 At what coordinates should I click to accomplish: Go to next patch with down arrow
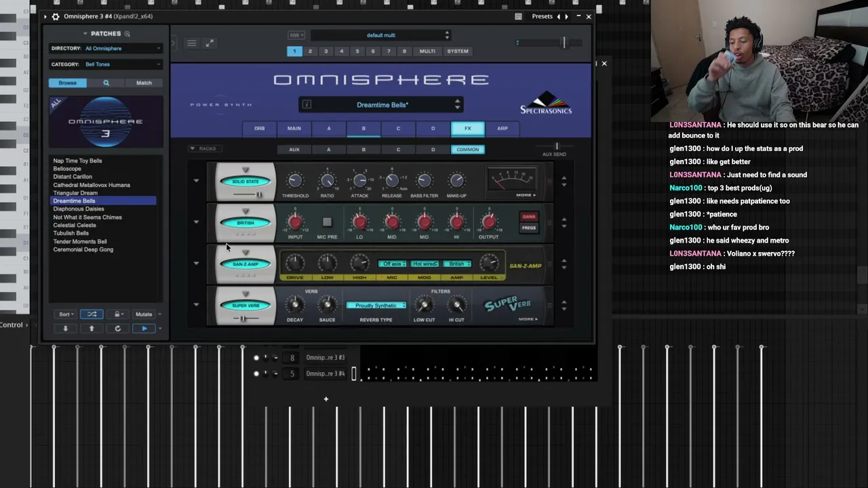[66, 329]
